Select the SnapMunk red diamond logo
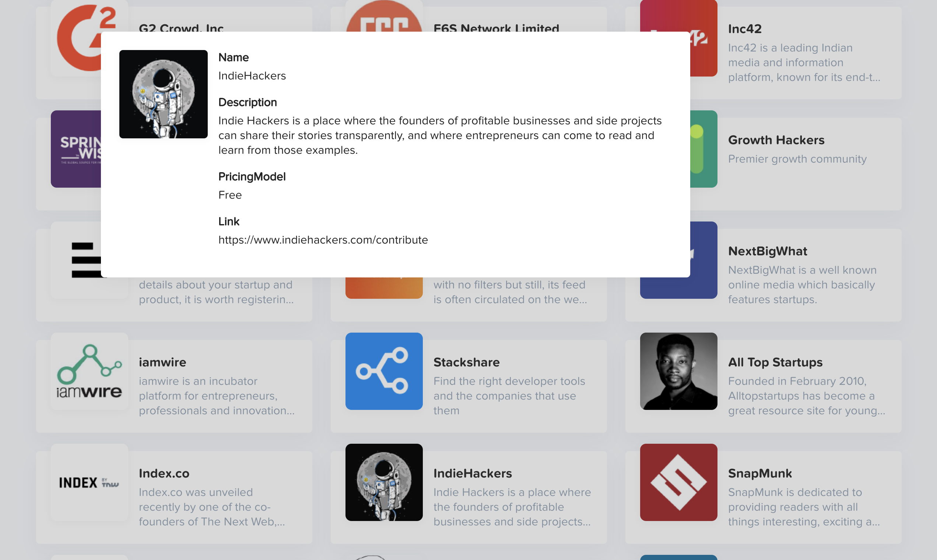This screenshot has height=560, width=937. [x=678, y=482]
